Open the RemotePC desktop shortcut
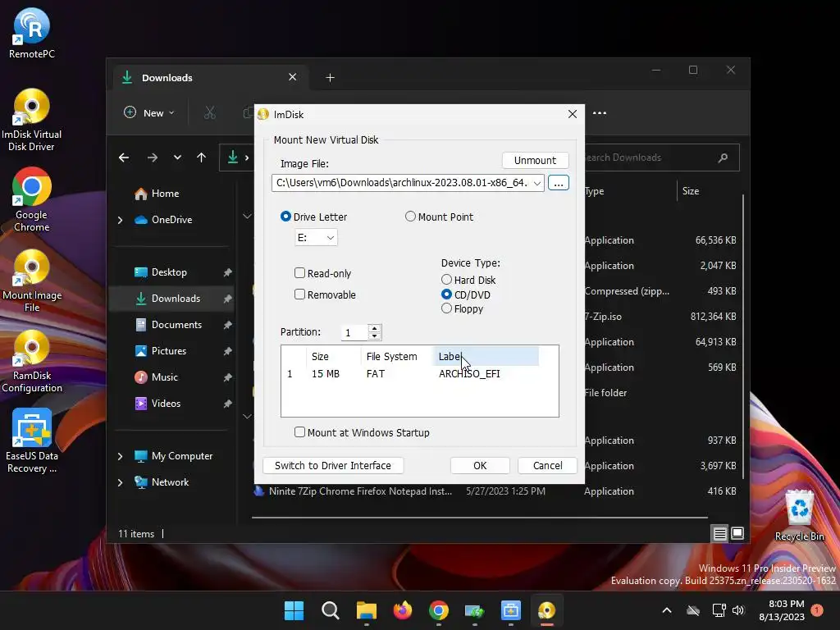This screenshot has width=840, height=630. tap(32, 33)
